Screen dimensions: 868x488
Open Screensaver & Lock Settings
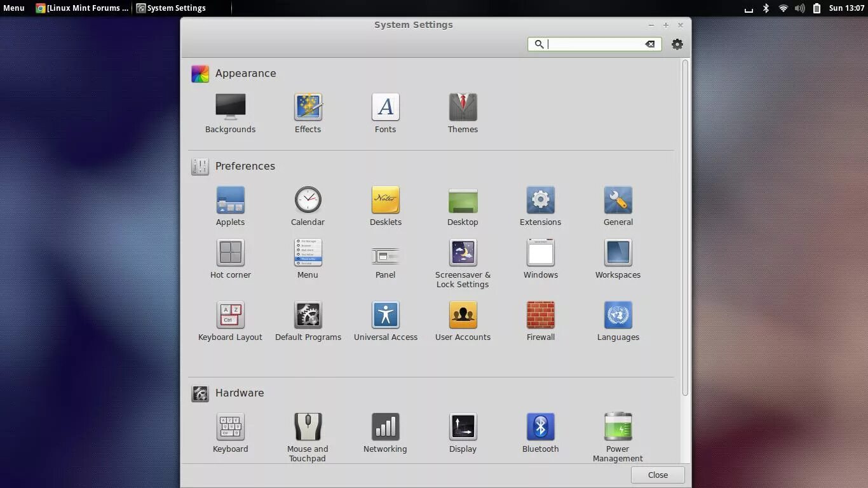point(463,263)
